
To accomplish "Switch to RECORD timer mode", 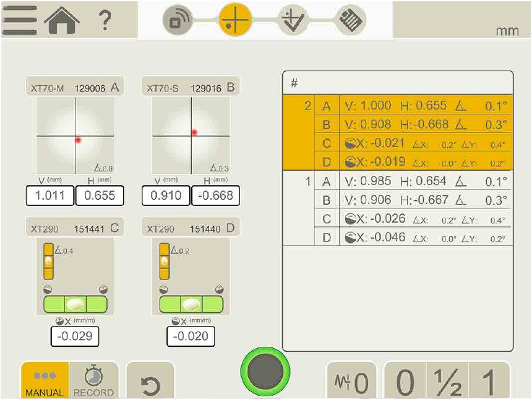I will [93, 381].
